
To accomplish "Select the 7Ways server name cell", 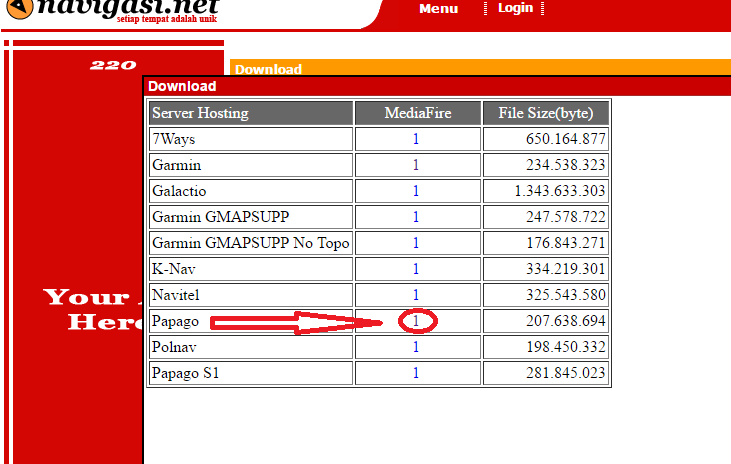I will (x=251, y=139).
